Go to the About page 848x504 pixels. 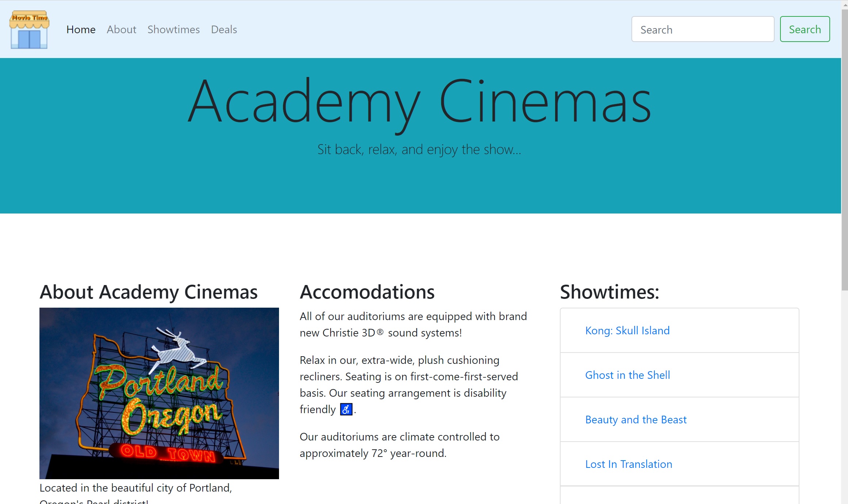121,30
